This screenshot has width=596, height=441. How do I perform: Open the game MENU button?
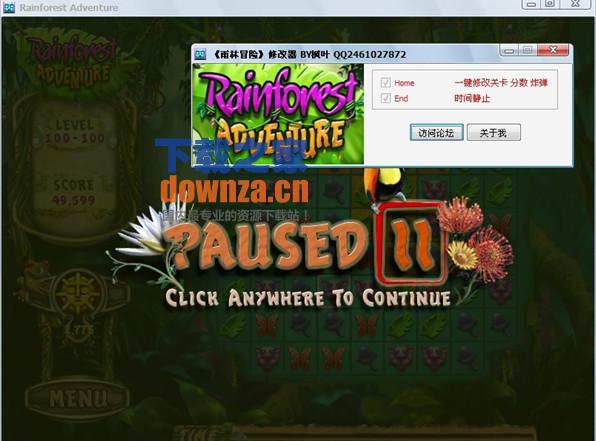pyautogui.click(x=78, y=397)
